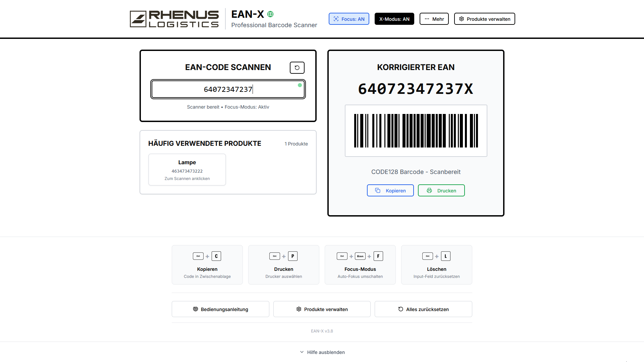
Task: Click the Focus-Modus shortcut card
Action: (x=360, y=265)
